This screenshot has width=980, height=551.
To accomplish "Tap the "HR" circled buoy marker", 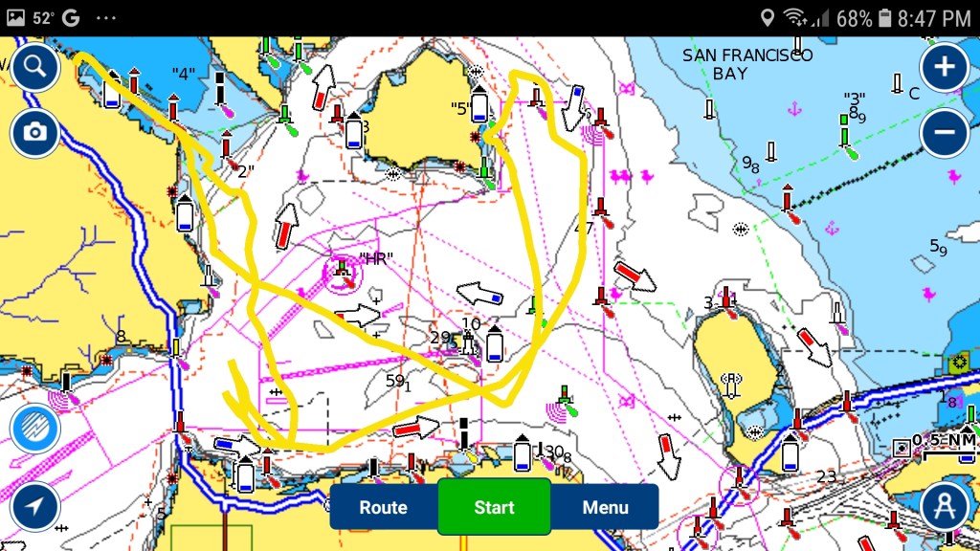I will point(342,275).
